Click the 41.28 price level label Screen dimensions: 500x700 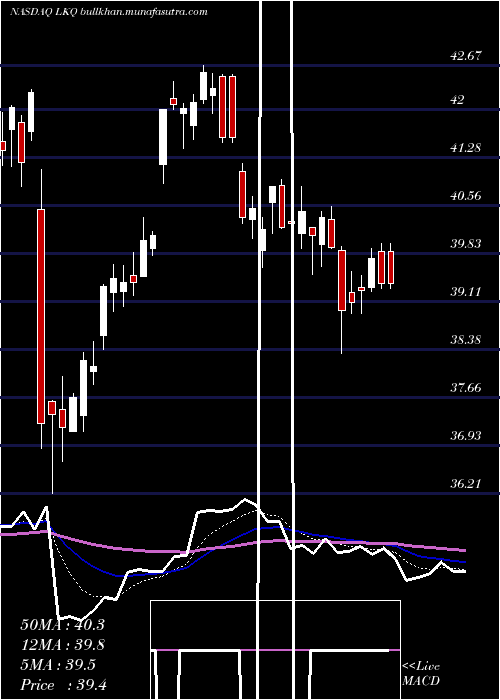(x=466, y=148)
